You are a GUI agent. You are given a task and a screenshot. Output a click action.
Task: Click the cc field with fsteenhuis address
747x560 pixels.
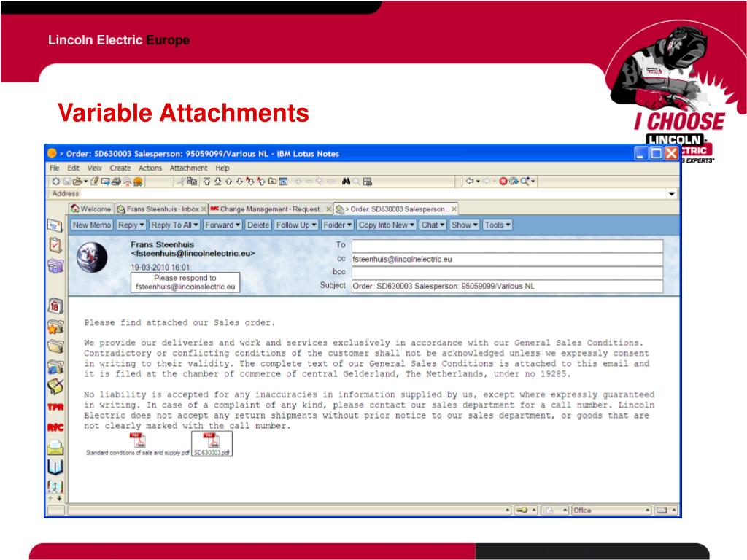point(507,259)
